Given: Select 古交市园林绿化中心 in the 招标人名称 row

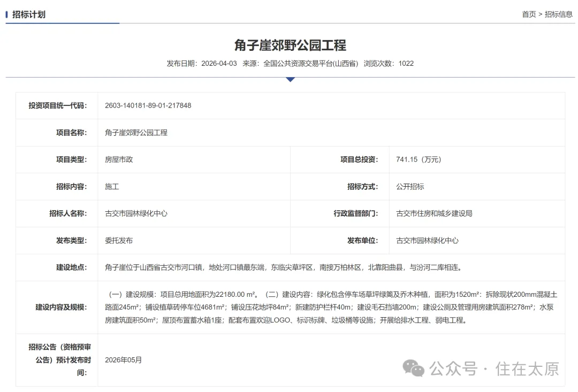Looking at the screenshot, I should point(136,214).
